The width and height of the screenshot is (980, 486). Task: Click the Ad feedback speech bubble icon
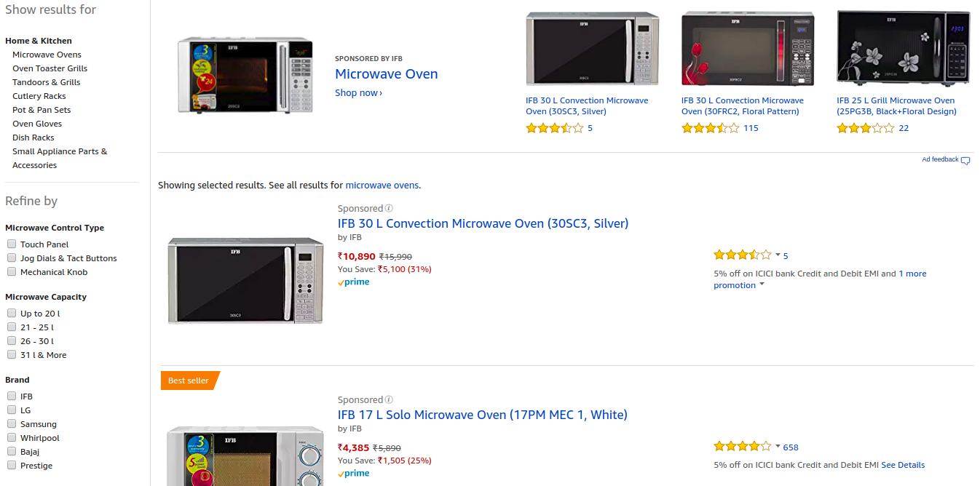point(965,161)
